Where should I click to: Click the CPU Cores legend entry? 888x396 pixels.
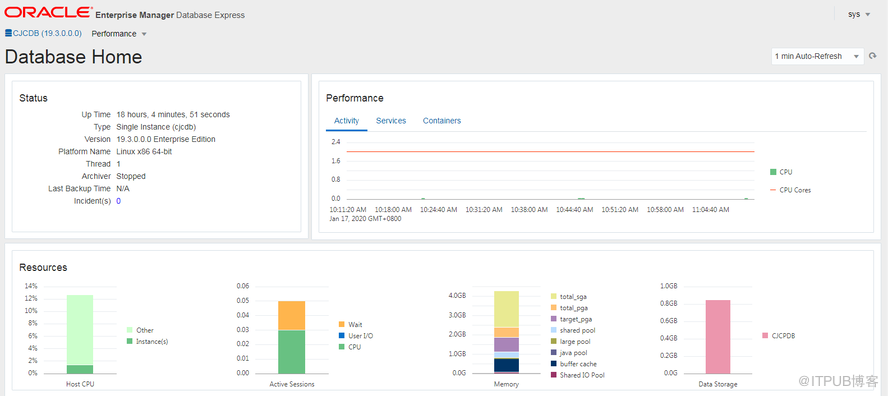point(791,190)
